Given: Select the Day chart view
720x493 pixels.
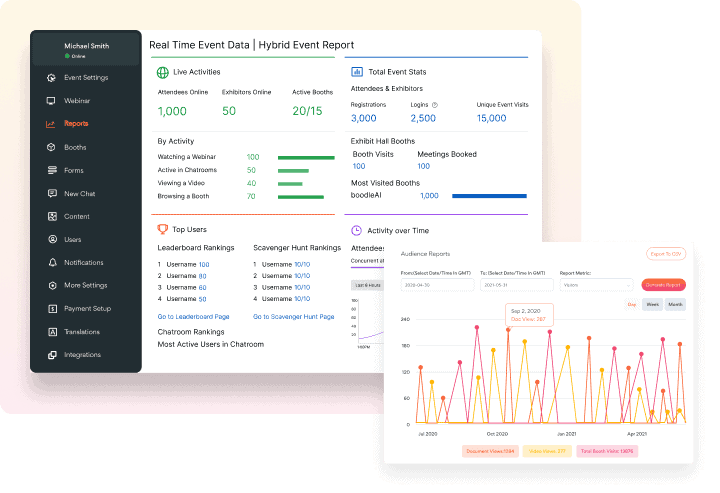Looking at the screenshot, I should pos(631,304).
